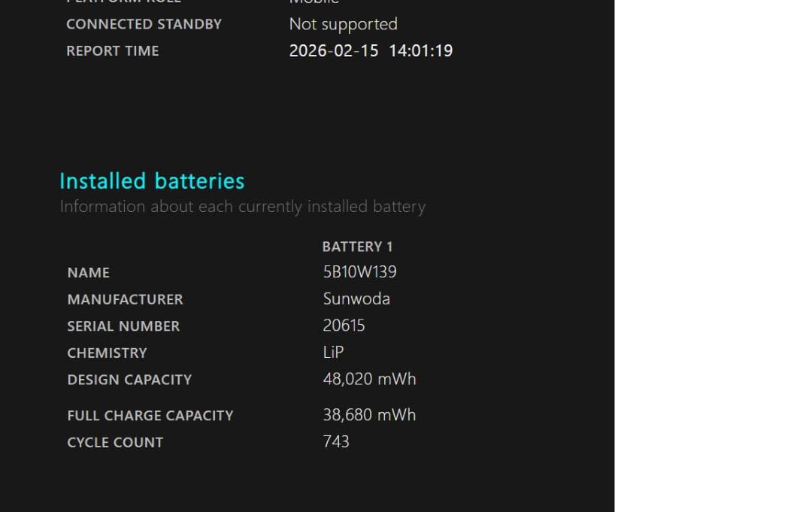
Task: Click the 48,020 mWh design capacity value
Action: pyautogui.click(x=369, y=379)
